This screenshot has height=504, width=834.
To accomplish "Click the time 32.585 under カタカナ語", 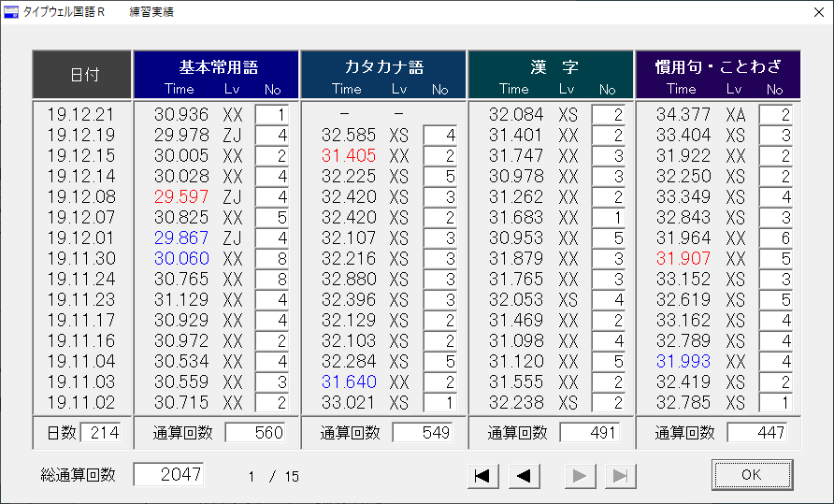I will point(349,136).
